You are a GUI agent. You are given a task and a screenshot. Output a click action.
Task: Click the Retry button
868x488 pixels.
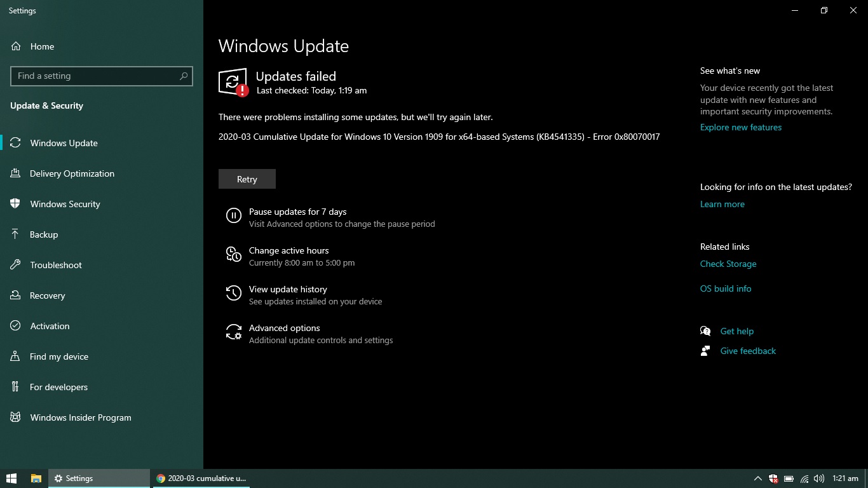247,179
